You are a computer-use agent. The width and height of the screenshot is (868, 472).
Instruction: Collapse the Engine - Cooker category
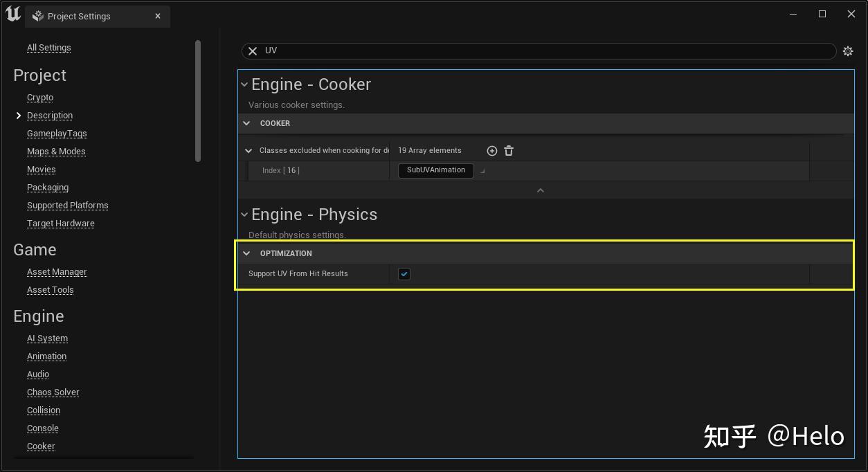coord(244,84)
